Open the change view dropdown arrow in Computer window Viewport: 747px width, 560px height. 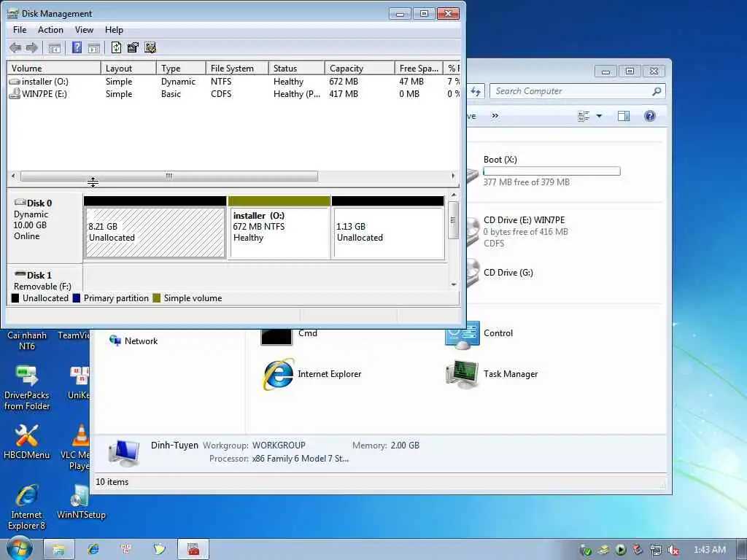click(x=600, y=116)
